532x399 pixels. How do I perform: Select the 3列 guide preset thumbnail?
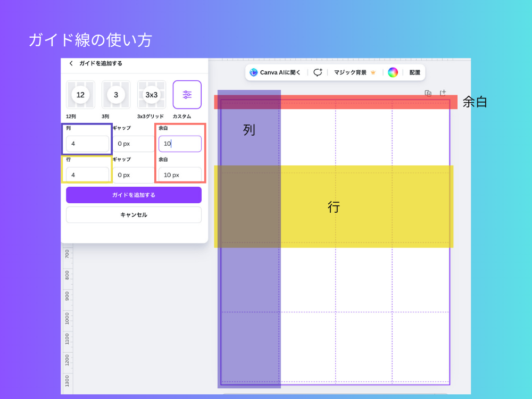[116, 95]
